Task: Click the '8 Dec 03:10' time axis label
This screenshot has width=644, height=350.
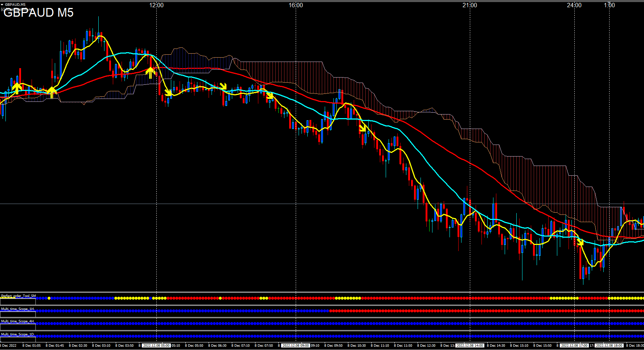Action: (101, 346)
